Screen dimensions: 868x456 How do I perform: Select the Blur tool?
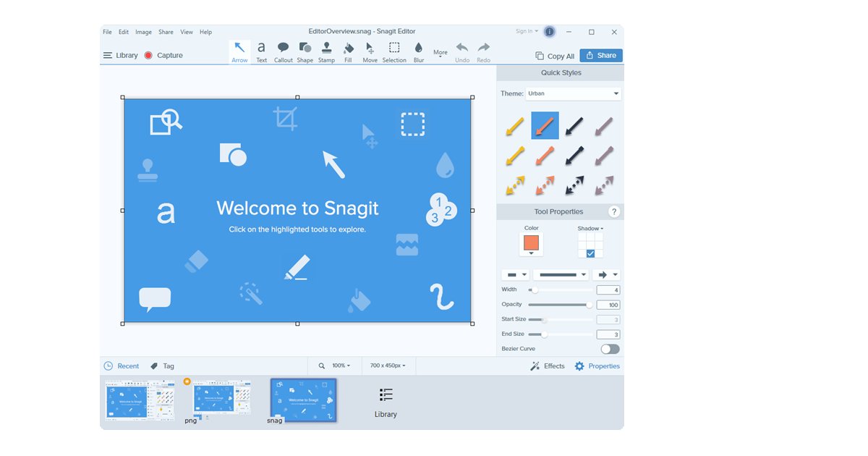pyautogui.click(x=419, y=52)
